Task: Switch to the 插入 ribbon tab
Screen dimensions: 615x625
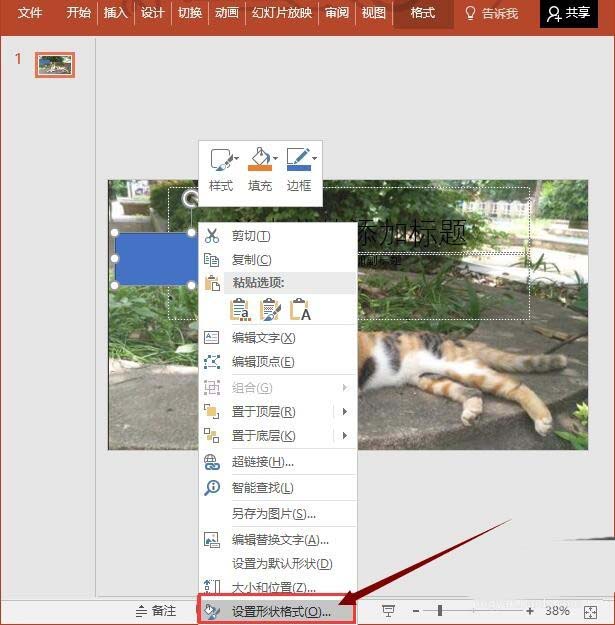Action: tap(115, 13)
